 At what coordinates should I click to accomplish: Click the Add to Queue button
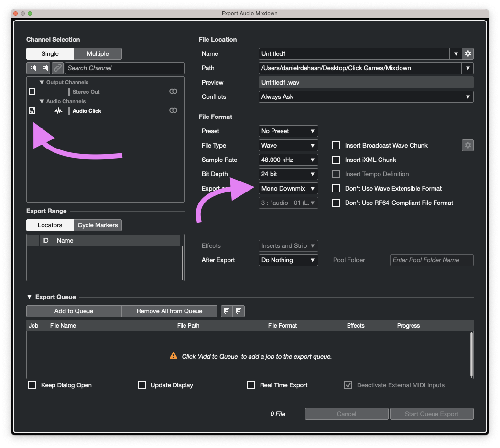pos(74,311)
